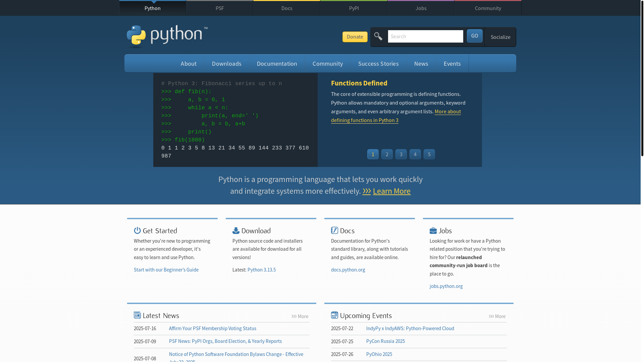Screen dimensions: 644x362
Task: Click More link in Upcoming Events section
Action: point(497,316)
